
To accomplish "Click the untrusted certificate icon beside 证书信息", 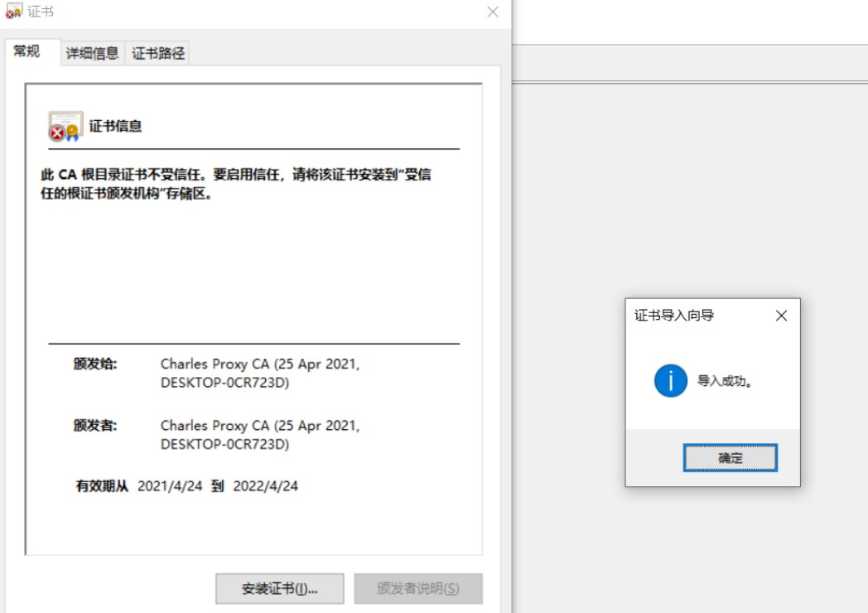I will tap(65, 126).
